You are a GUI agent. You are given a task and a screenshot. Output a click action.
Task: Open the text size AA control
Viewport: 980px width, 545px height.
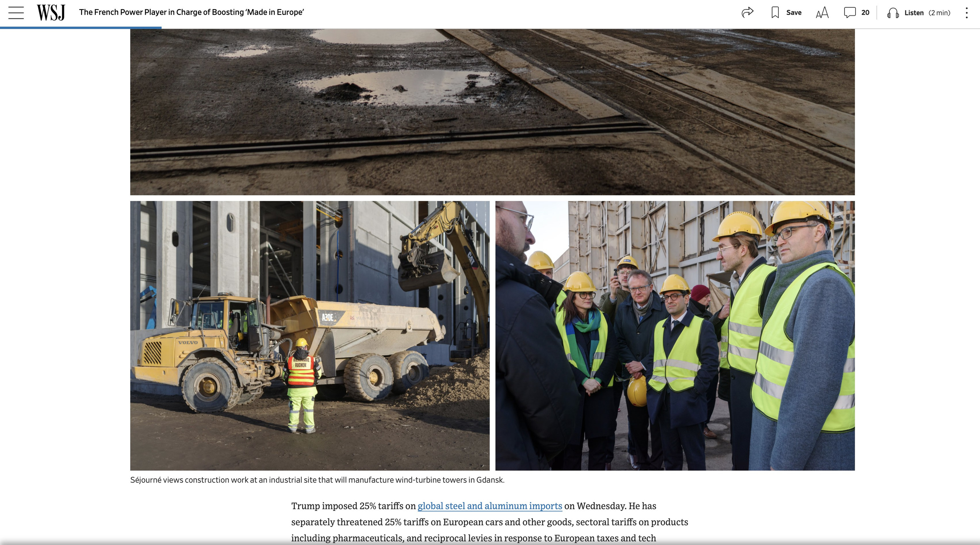tap(822, 13)
